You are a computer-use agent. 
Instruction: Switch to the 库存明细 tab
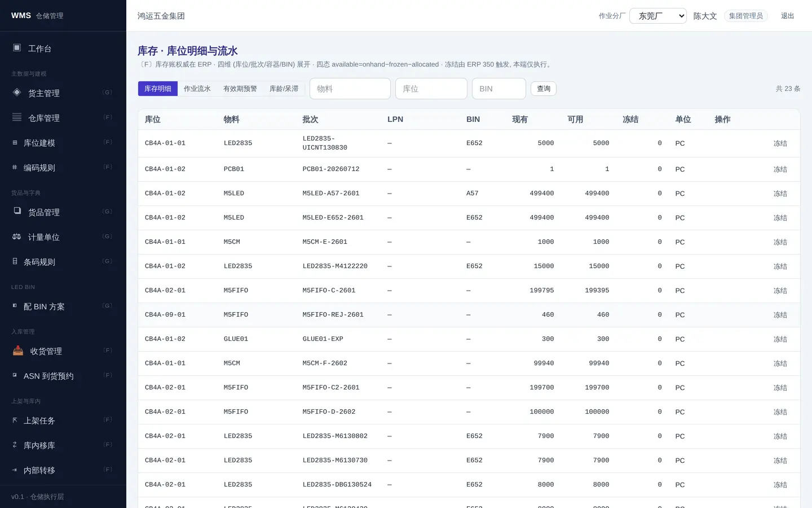(158, 89)
